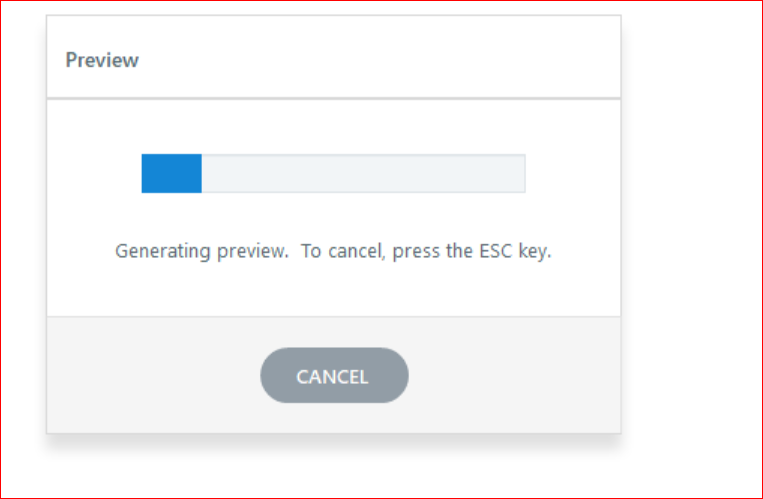Click the middle of the progress bar track
The width and height of the screenshot is (763, 499).
333,173
